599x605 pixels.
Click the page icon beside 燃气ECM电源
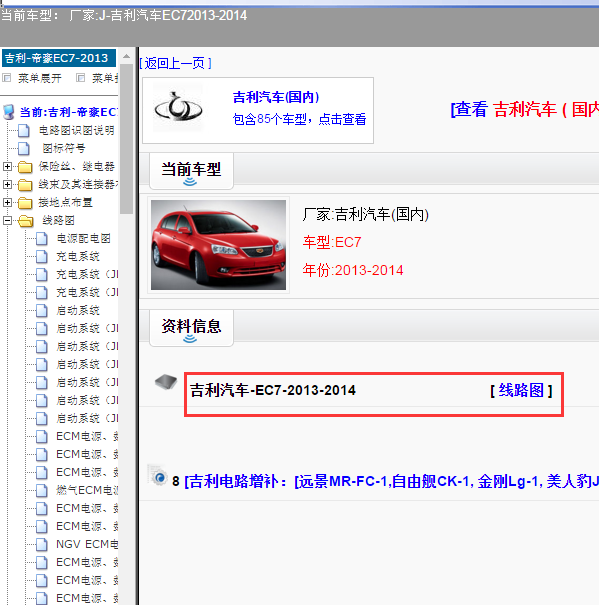(x=42, y=490)
